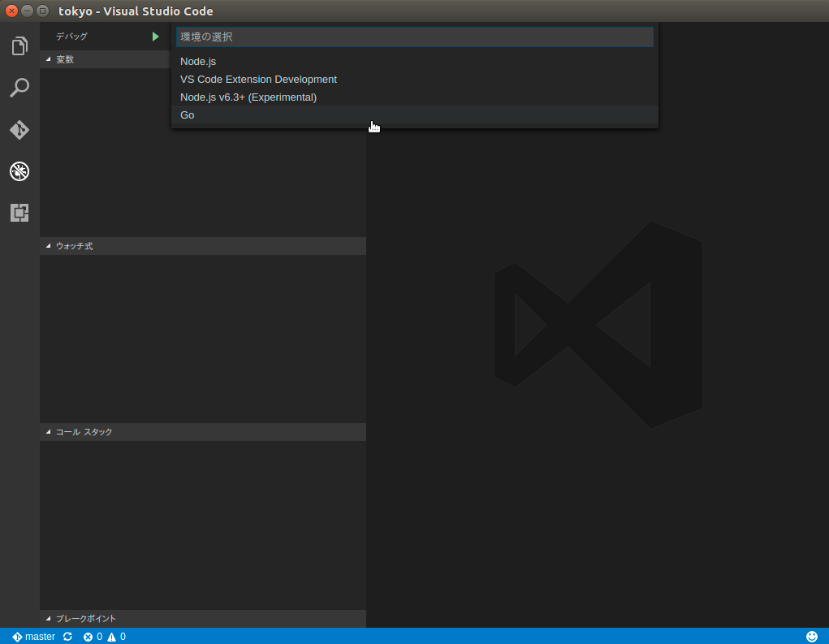Synchronize changes with the sync icon

tap(67, 637)
